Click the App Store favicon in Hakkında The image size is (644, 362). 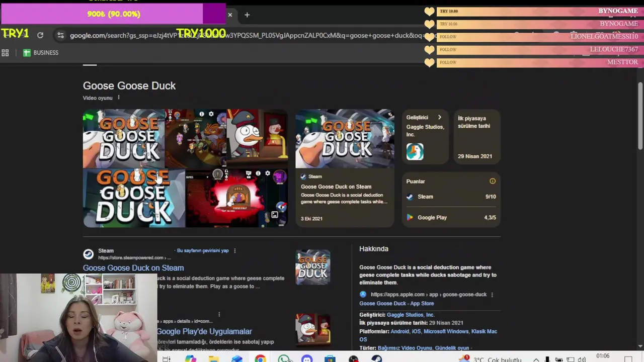pos(363,294)
